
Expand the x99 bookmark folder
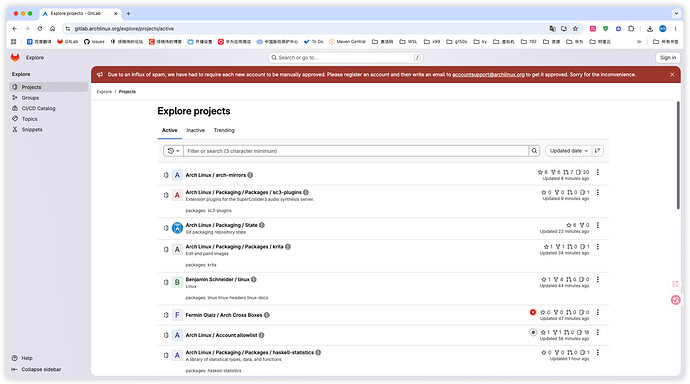(x=432, y=41)
